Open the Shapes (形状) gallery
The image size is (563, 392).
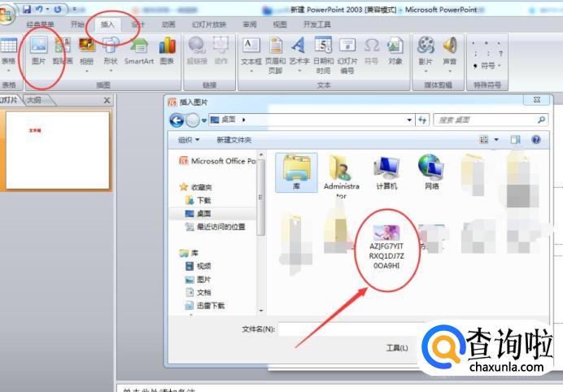111,54
